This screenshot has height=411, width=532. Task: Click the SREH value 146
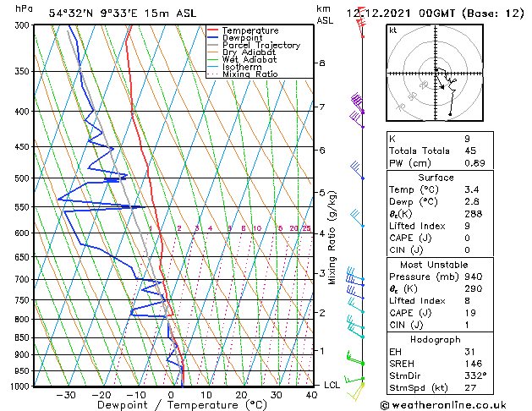(474, 364)
